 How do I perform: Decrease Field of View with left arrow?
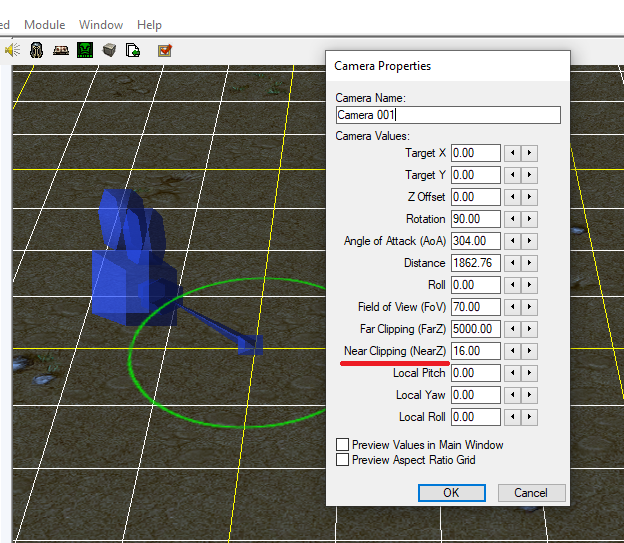(513, 307)
